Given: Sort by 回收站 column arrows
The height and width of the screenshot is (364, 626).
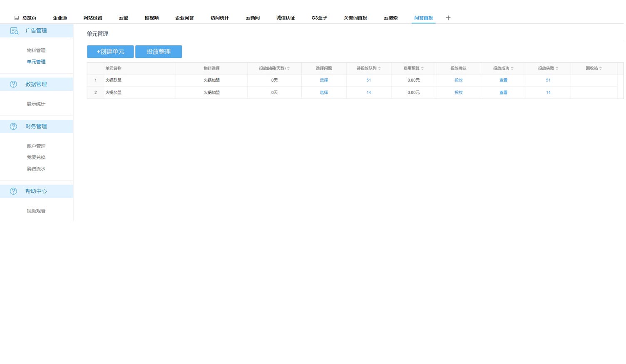Looking at the screenshot, I should click(601, 68).
